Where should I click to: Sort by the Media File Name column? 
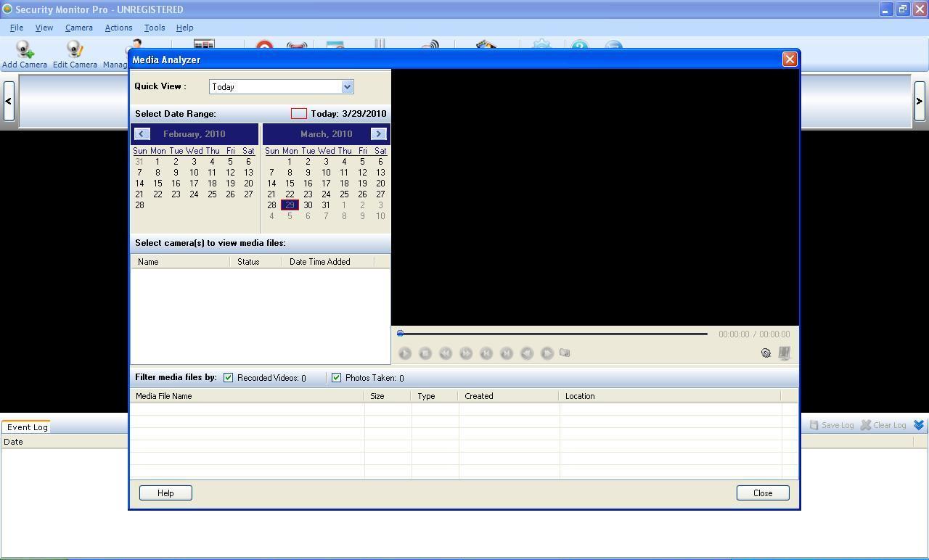[x=247, y=396]
